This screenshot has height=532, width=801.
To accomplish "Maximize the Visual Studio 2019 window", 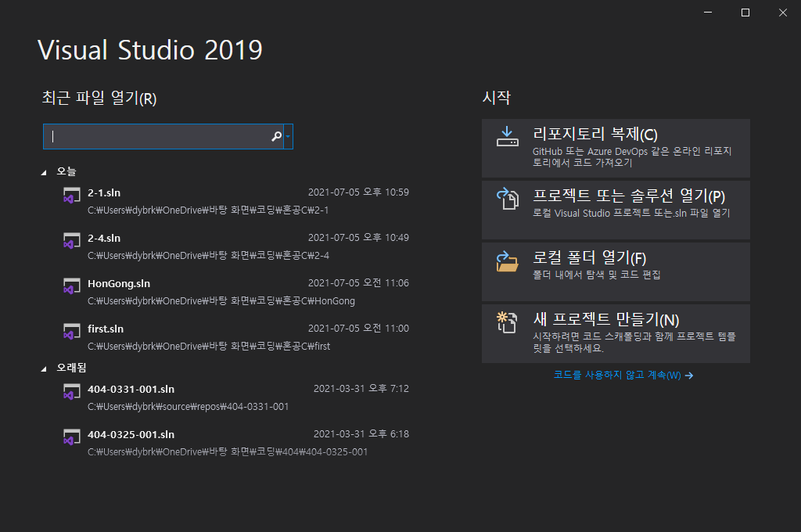I will [745, 13].
